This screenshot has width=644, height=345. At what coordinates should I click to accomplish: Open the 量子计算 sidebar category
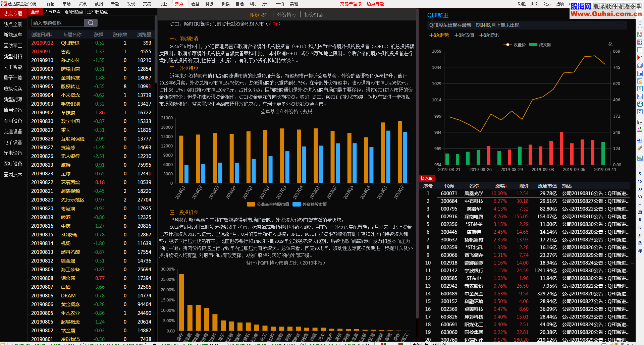pos(13,78)
